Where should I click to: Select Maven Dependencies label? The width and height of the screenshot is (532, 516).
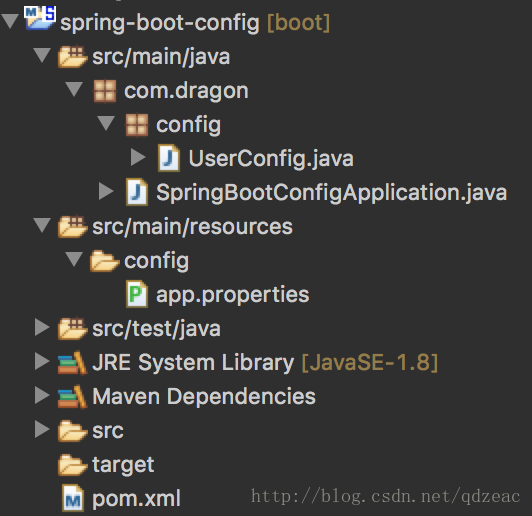tap(204, 396)
